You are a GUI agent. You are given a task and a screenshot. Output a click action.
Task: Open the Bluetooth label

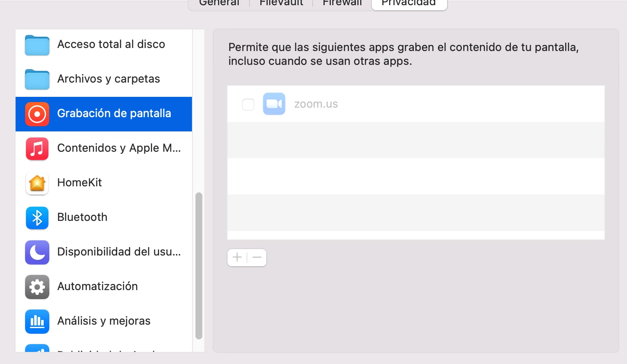(x=82, y=217)
